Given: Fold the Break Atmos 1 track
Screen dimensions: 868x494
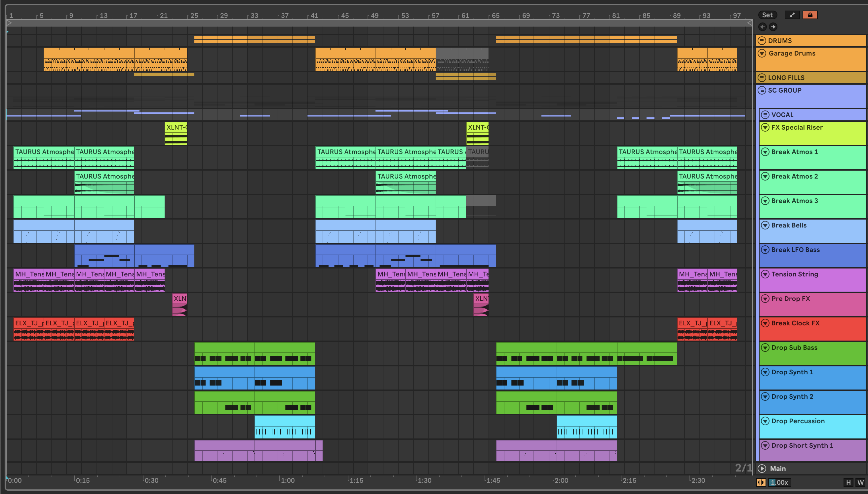Looking at the screenshot, I should [x=765, y=152].
